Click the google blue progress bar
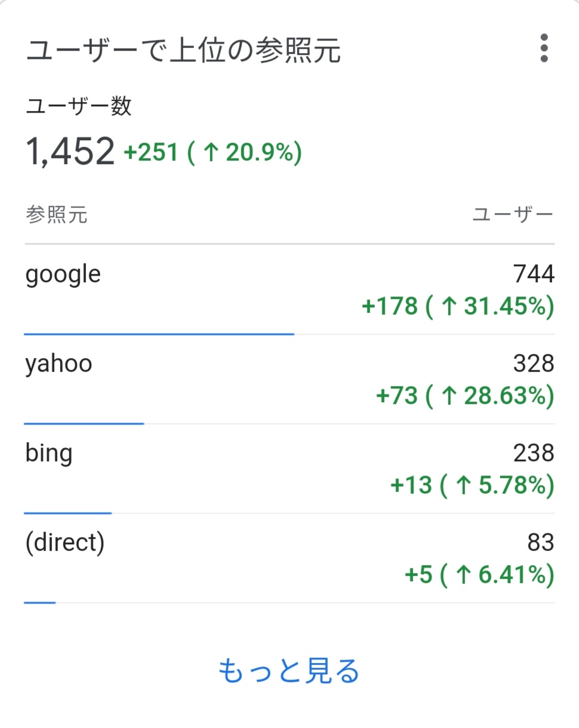Image resolution: width=579 pixels, height=728 pixels. pos(159,334)
